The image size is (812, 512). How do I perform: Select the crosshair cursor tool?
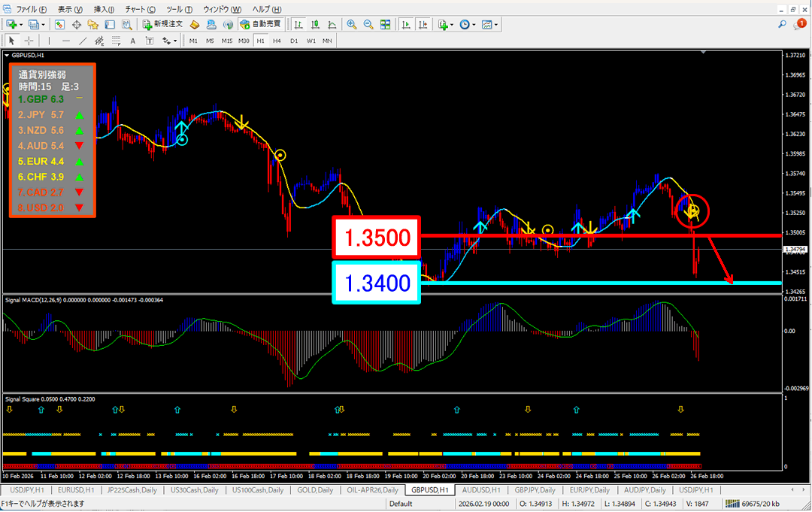[29, 41]
